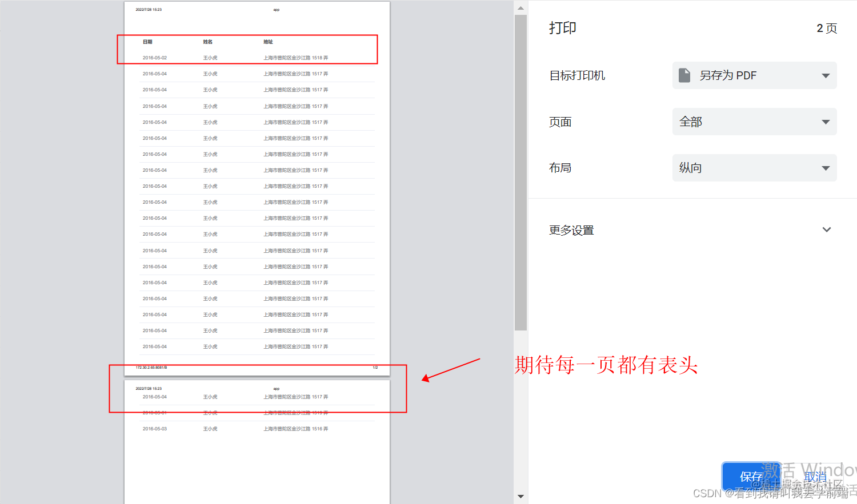The width and height of the screenshot is (857, 504).
Task: Click the 保存 button
Action: (x=751, y=477)
